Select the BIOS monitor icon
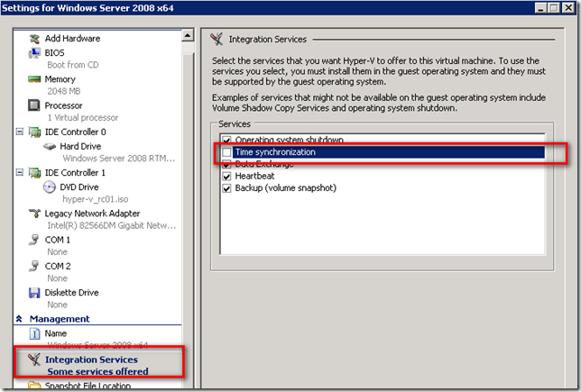Image resolution: width=581 pixels, height=392 pixels. [34, 53]
